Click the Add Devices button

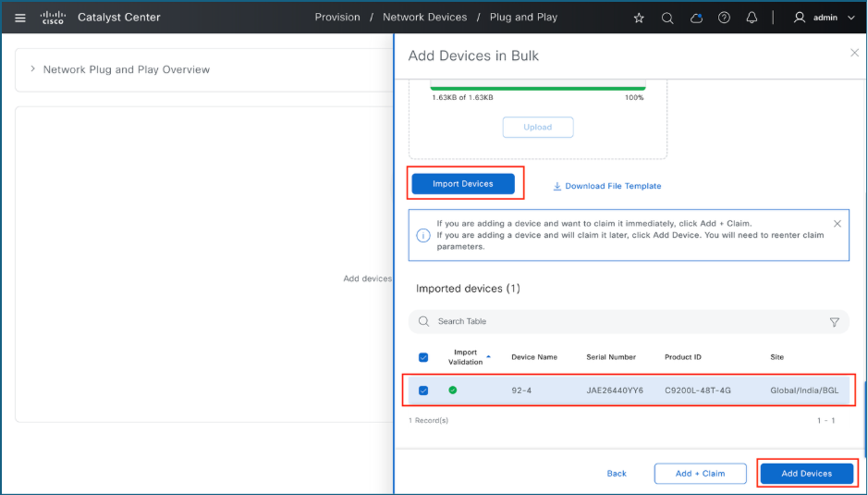[x=807, y=474]
